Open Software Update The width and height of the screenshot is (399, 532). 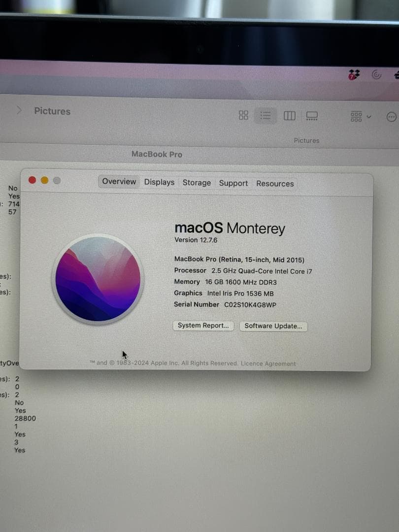pos(273,326)
